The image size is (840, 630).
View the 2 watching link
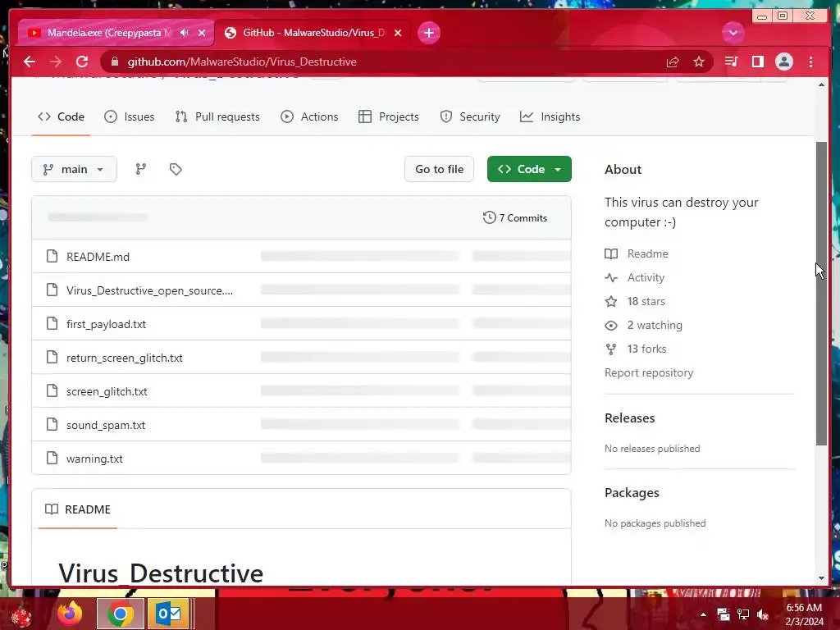[643, 325]
